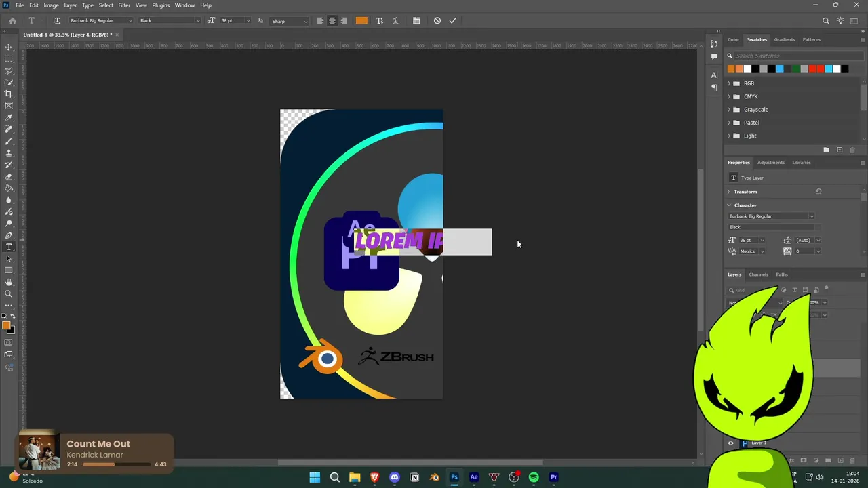Screen dimensions: 868x488
Task: Select the Move tool
Action: (x=9, y=47)
